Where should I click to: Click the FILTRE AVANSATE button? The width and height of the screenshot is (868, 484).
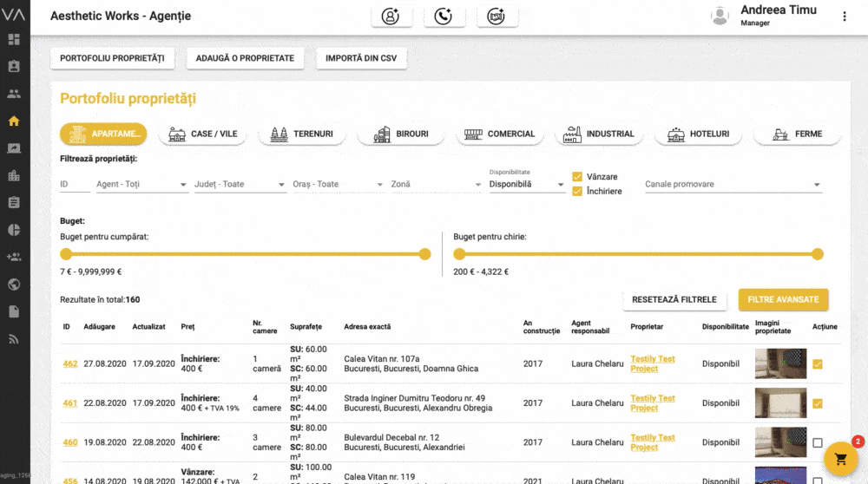point(783,299)
